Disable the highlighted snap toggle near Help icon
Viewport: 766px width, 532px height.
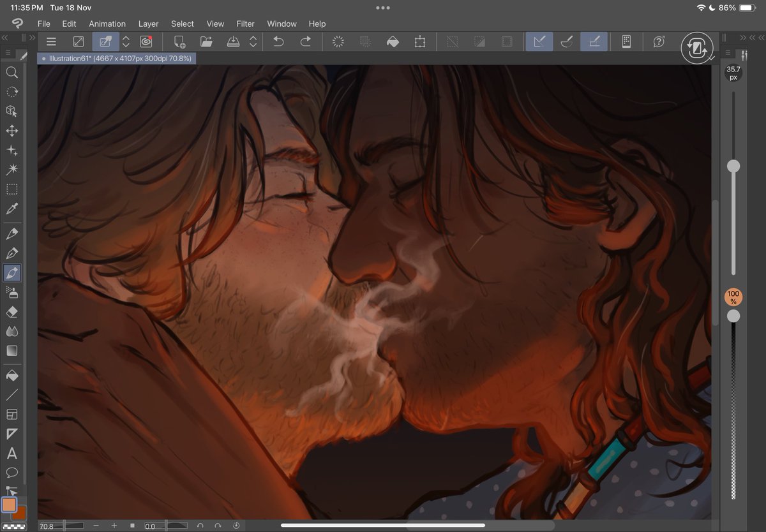tap(594, 41)
